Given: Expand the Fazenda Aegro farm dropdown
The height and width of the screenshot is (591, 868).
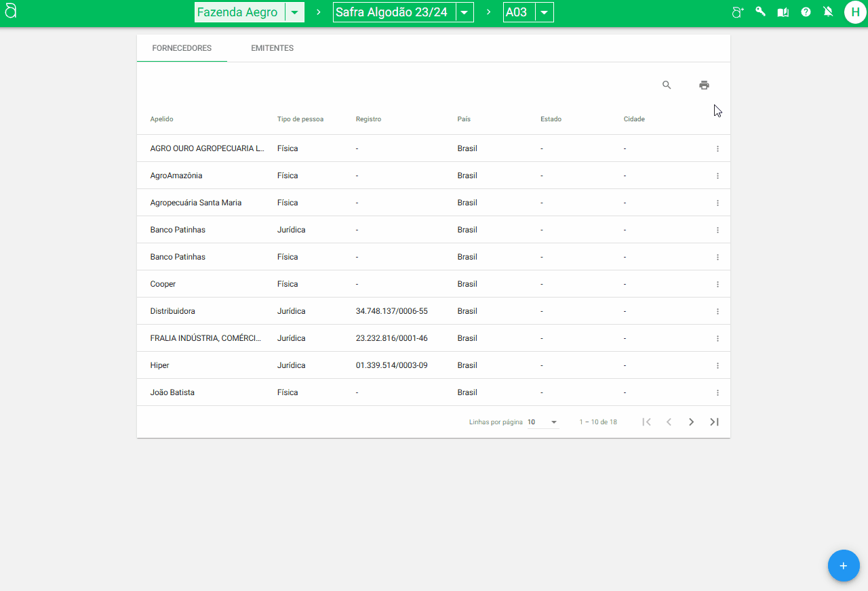Looking at the screenshot, I should click(x=294, y=13).
